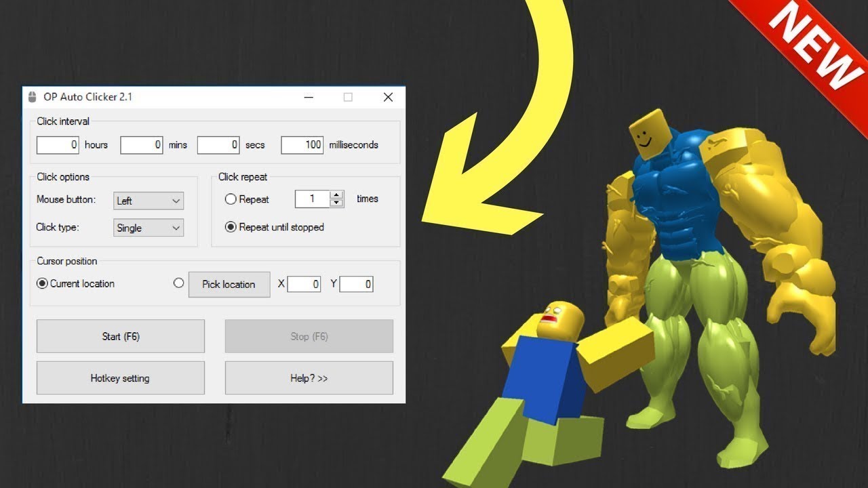
Task: Select the Repeat radio button
Action: click(231, 199)
